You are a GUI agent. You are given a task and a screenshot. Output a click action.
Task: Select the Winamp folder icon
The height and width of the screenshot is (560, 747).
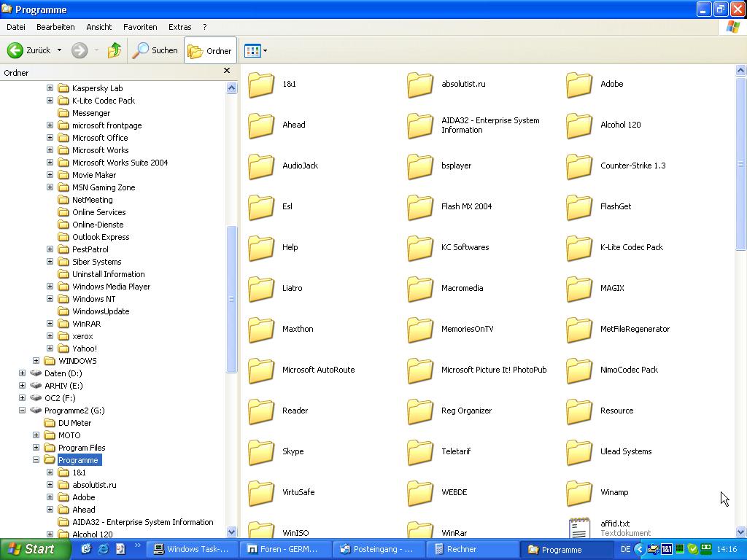(579, 493)
